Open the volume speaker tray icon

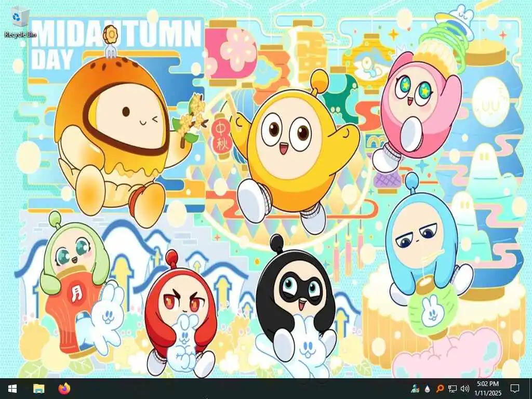[465, 389]
